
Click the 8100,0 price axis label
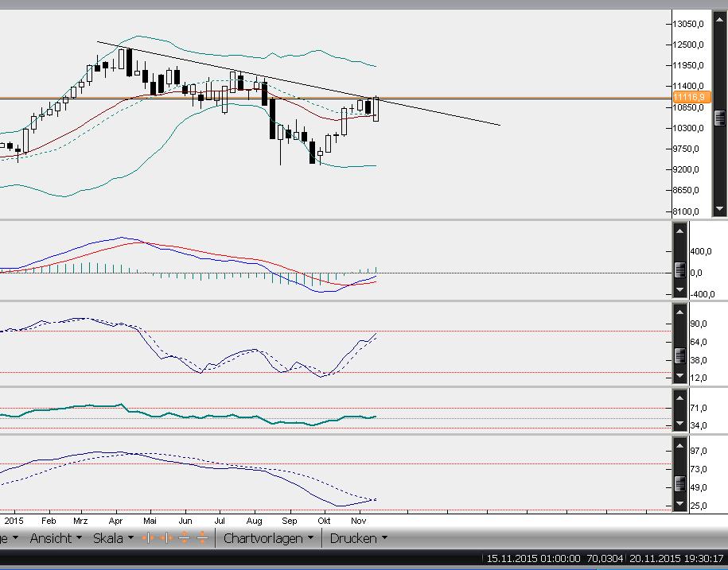point(686,211)
